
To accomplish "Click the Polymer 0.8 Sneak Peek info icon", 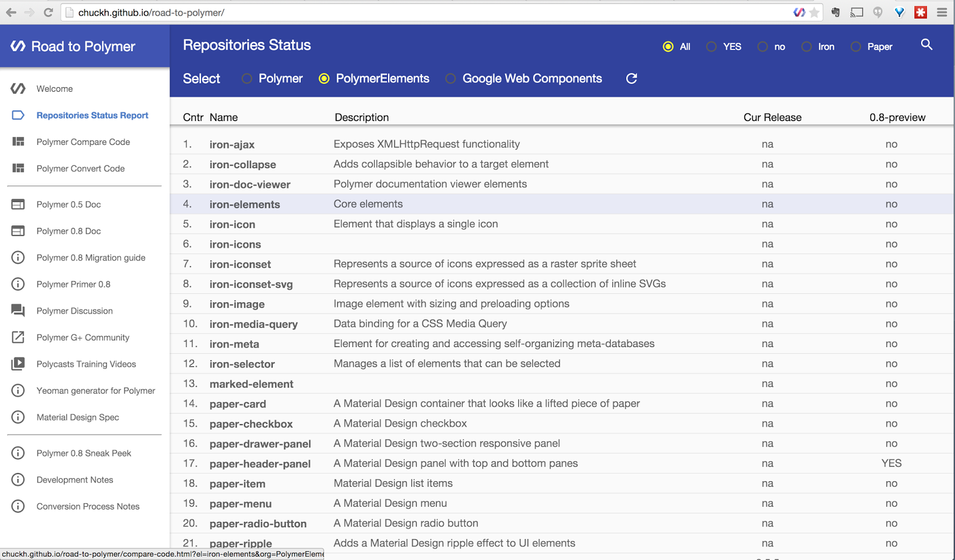I will [18, 453].
